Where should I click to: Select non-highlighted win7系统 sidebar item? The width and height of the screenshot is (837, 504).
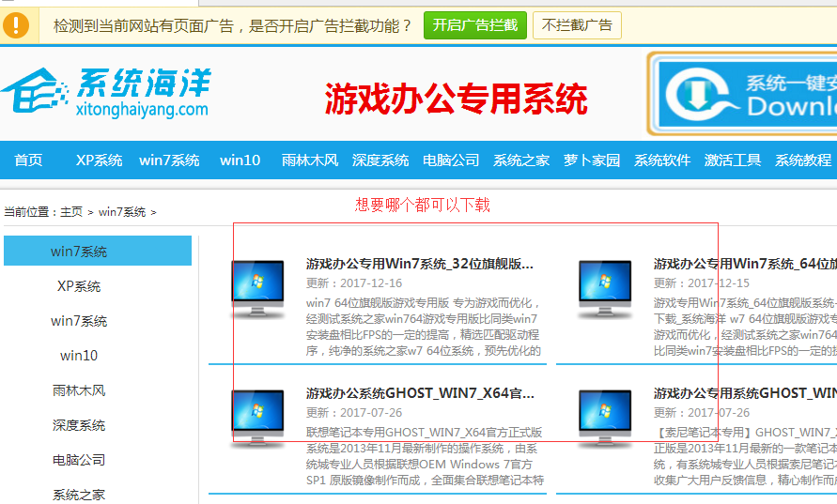(x=79, y=321)
